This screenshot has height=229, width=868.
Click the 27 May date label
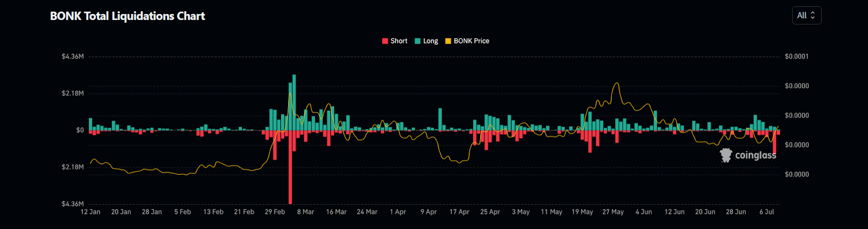pyautogui.click(x=613, y=212)
